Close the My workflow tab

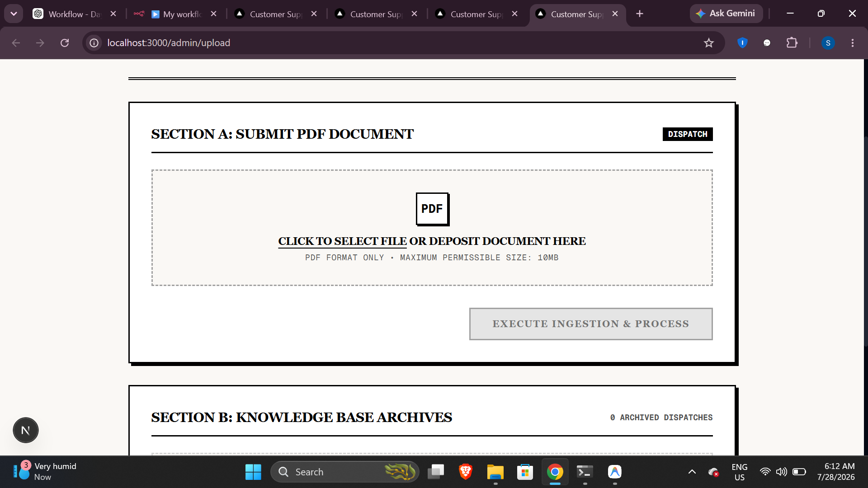213,14
